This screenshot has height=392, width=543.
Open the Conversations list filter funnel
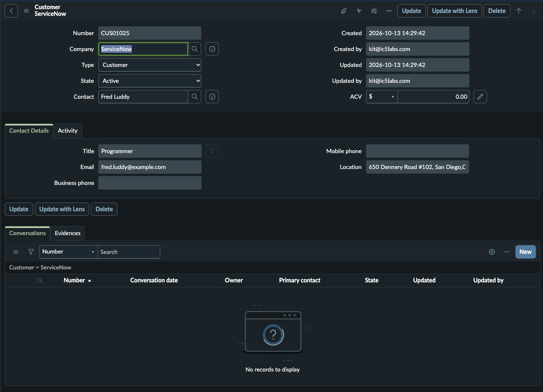[x=31, y=252]
